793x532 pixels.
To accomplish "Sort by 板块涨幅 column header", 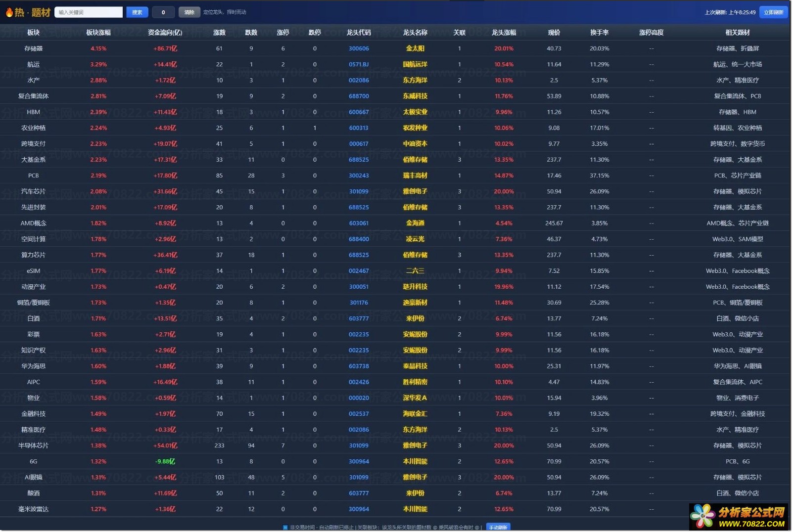I will click(98, 33).
